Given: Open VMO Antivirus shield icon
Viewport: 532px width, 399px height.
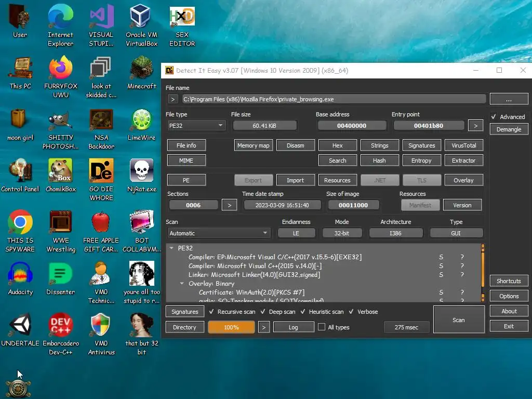Looking at the screenshot, I should 101,334.
